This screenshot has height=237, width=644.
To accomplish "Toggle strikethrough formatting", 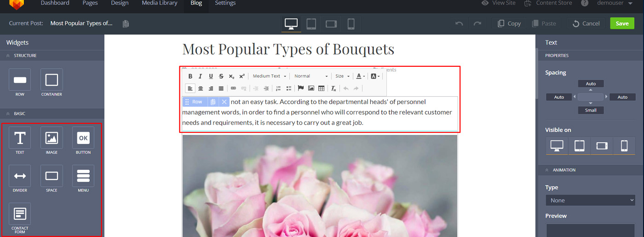I will click(x=221, y=76).
